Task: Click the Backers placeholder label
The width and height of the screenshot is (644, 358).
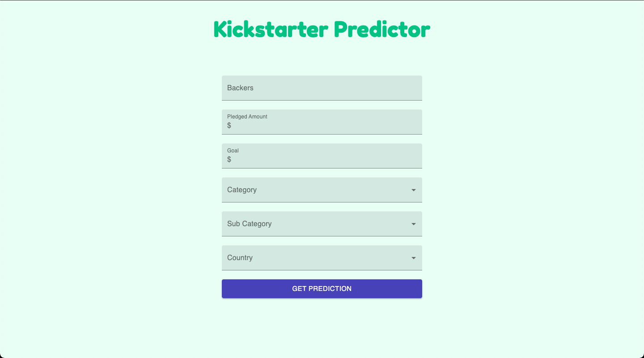Action: click(240, 88)
